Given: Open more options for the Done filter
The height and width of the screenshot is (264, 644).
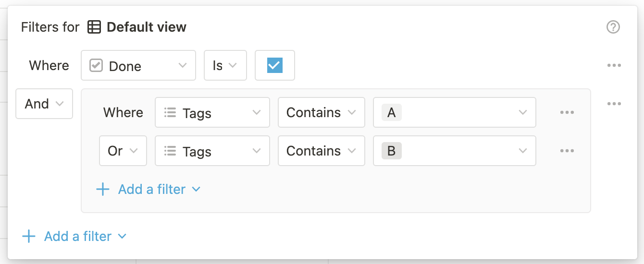Looking at the screenshot, I should [x=614, y=65].
